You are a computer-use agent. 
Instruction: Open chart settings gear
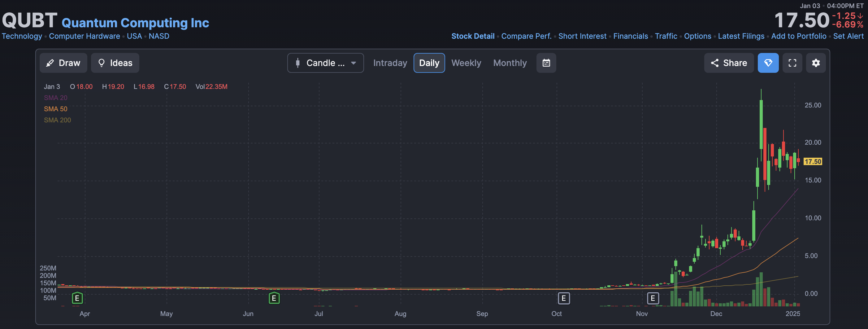coord(816,63)
